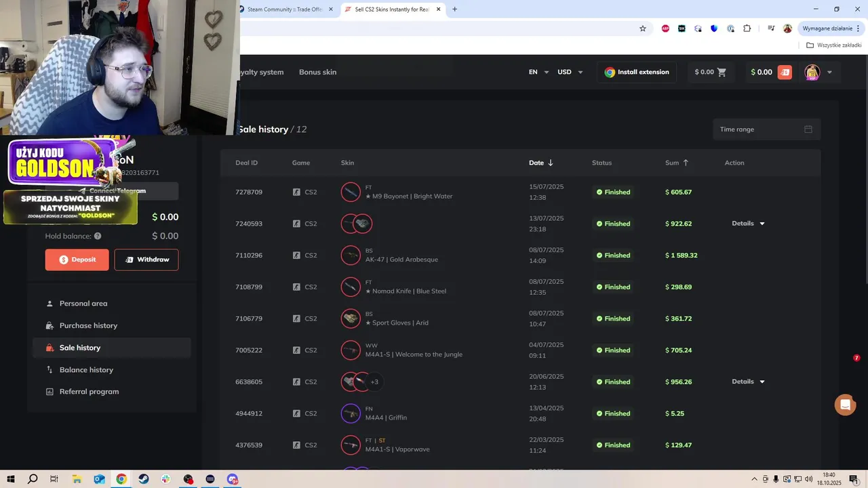The image size is (868, 488).
Task: Open the live chat support bubble
Action: pos(845,405)
